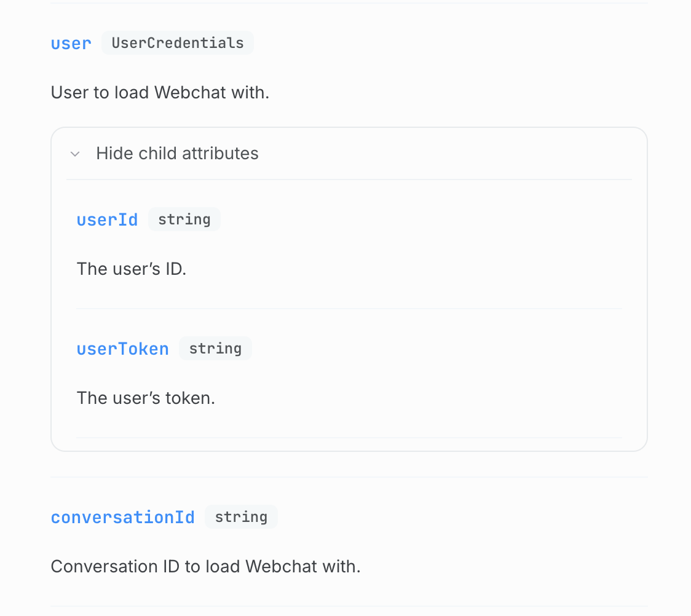The image size is (691, 616).
Task: Click the separator below the conversationId description
Action: (x=349, y=606)
